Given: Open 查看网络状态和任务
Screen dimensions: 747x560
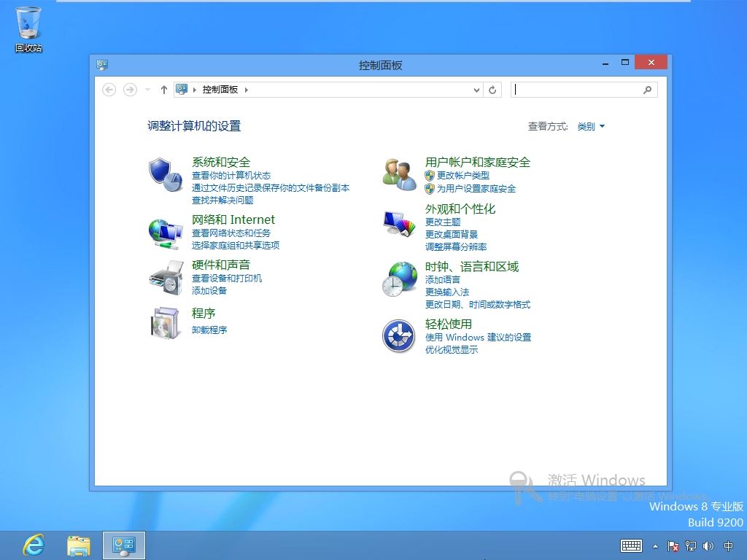Looking at the screenshot, I should click(231, 233).
